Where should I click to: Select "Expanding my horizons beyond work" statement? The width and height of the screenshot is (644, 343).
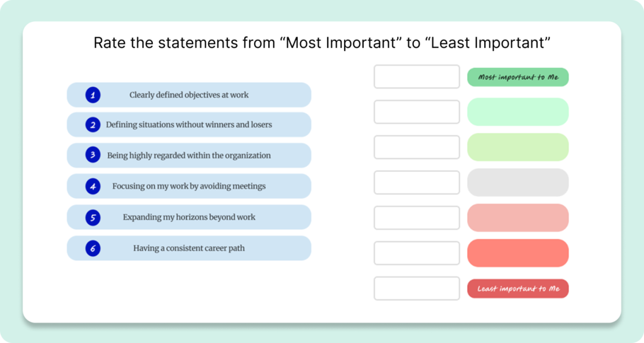[x=189, y=218]
